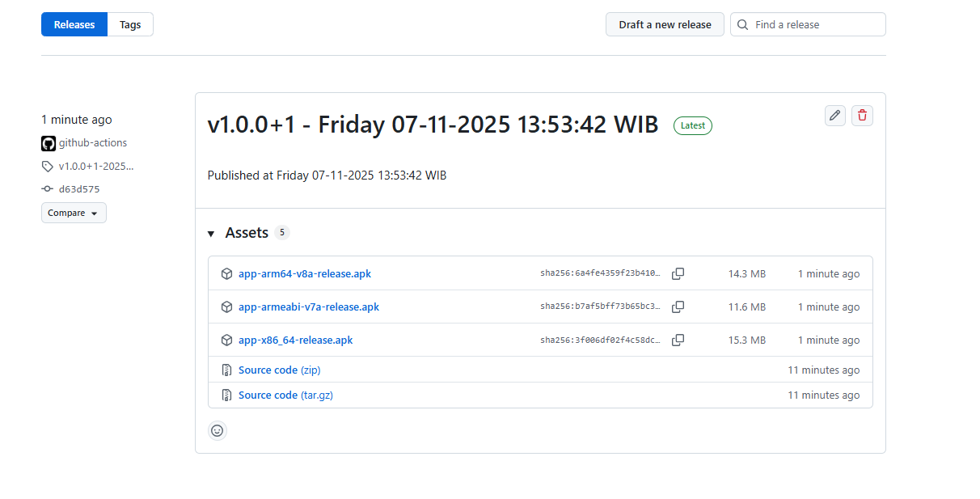Switch to the Tags tab
980x499 pixels.
point(130,25)
